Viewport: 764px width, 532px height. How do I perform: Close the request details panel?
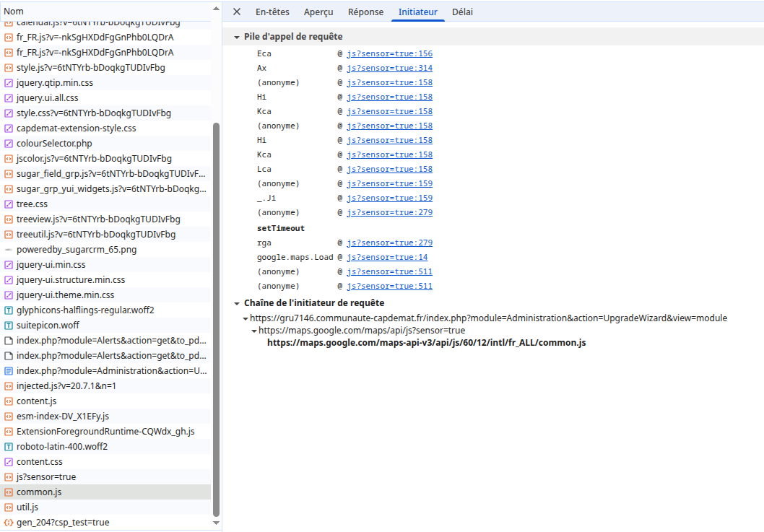coord(237,12)
